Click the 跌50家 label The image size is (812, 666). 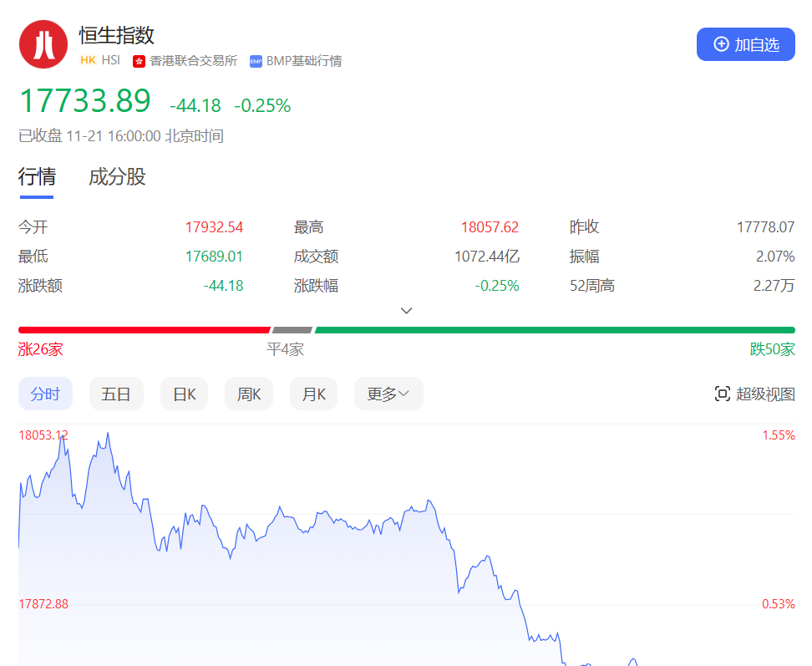[772, 349]
